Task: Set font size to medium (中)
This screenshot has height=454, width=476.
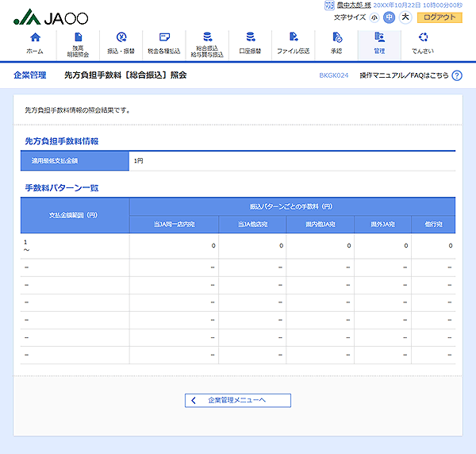Action: [x=389, y=17]
